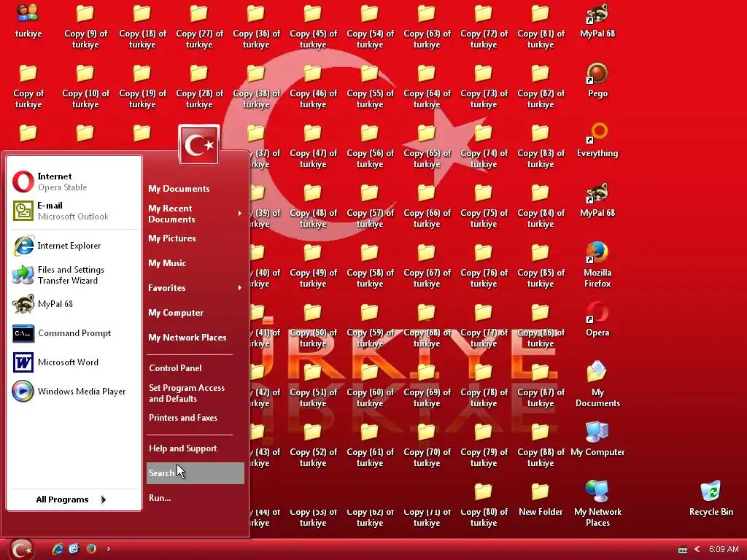747x560 pixels.
Task: Open My Music in Start menu
Action: pyautogui.click(x=196, y=262)
